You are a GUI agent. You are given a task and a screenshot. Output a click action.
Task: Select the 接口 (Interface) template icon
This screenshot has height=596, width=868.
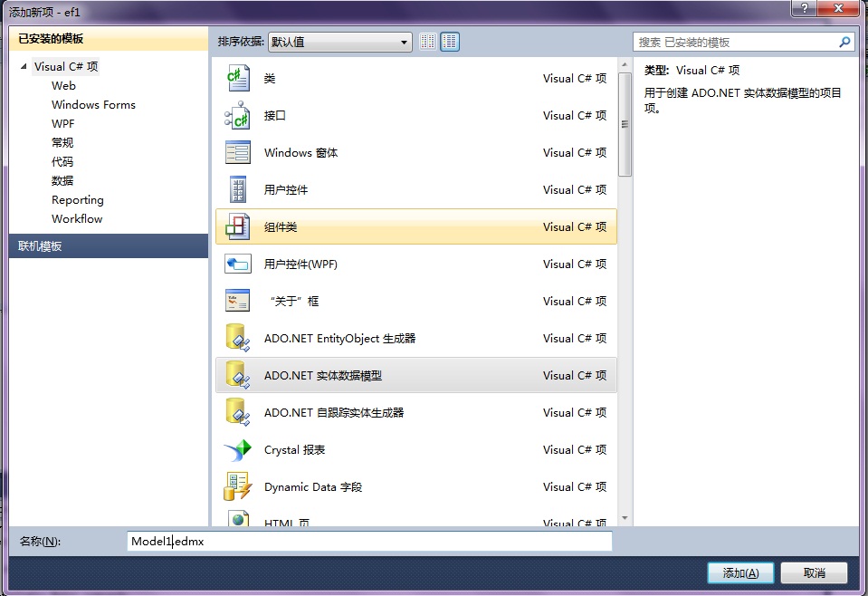237,116
